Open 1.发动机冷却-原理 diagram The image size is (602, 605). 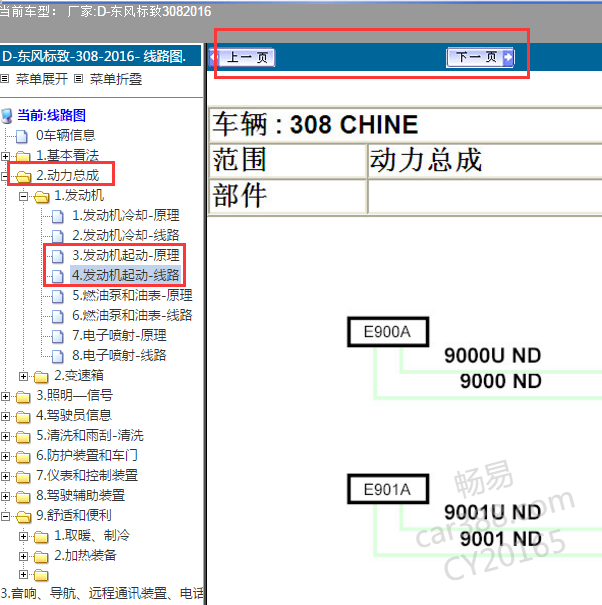[126, 215]
